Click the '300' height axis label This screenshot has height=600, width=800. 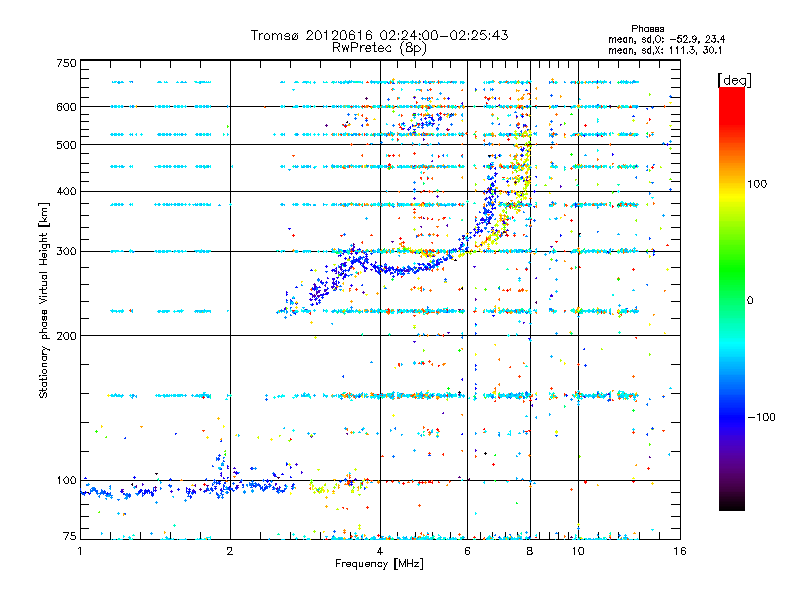(66, 252)
